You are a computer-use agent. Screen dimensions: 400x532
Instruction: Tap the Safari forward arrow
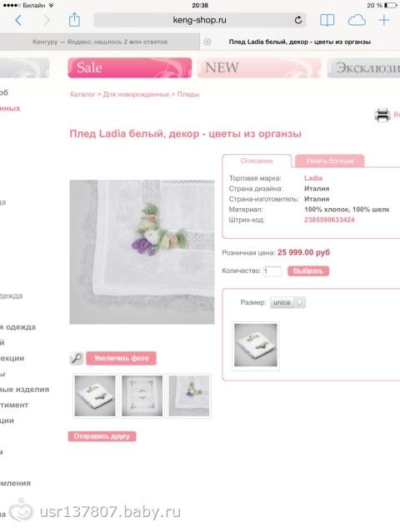pos(47,20)
